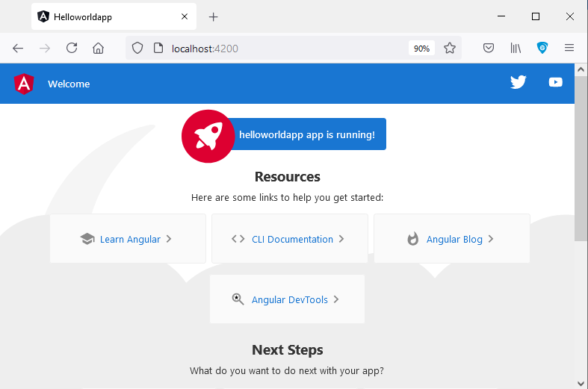Click the scrollbar down arrow
This screenshot has height=389, width=588.
[x=581, y=383]
